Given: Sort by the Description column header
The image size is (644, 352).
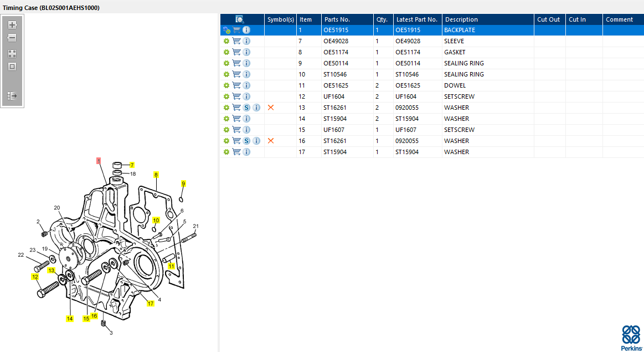Looking at the screenshot, I should click(461, 19).
